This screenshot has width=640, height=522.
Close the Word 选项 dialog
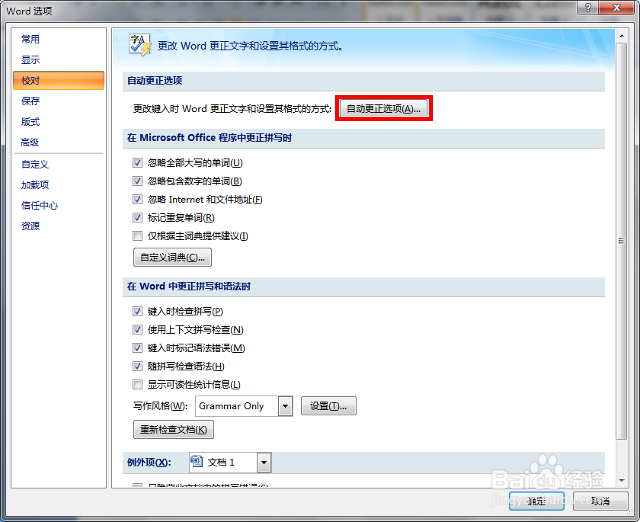[617, 7]
